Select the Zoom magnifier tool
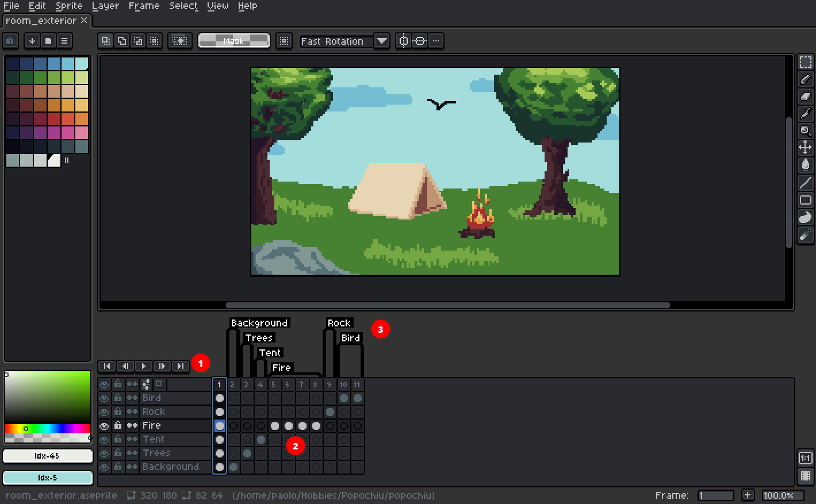The height and width of the screenshot is (504, 816). 805,131
